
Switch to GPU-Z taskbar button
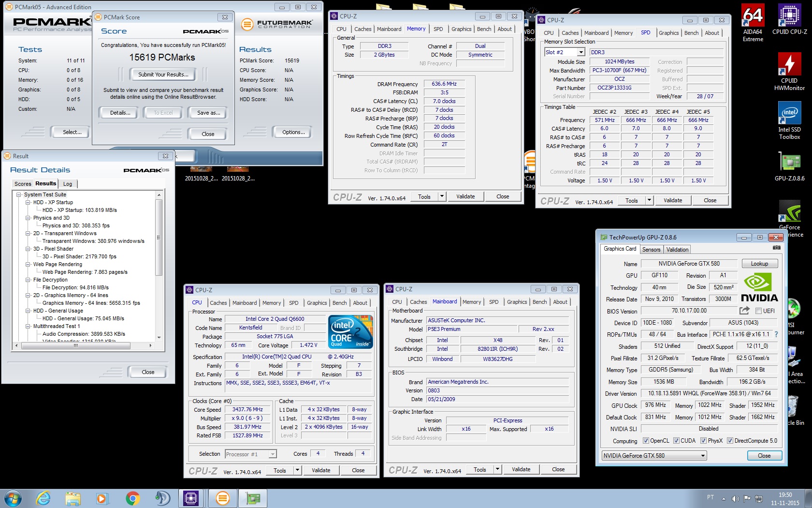[x=253, y=498]
